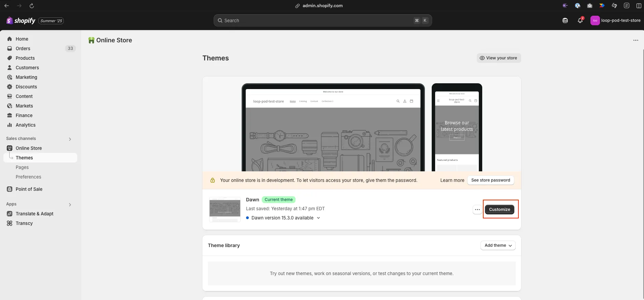Go back in browser history

pyautogui.click(x=6, y=5)
